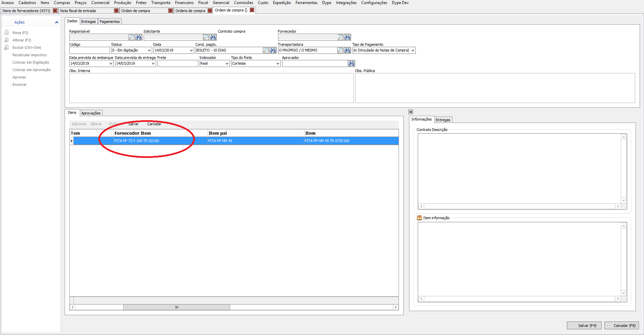Close the Nota fiscal de entrada tab
This screenshot has width=644, height=335.
[x=116, y=11]
